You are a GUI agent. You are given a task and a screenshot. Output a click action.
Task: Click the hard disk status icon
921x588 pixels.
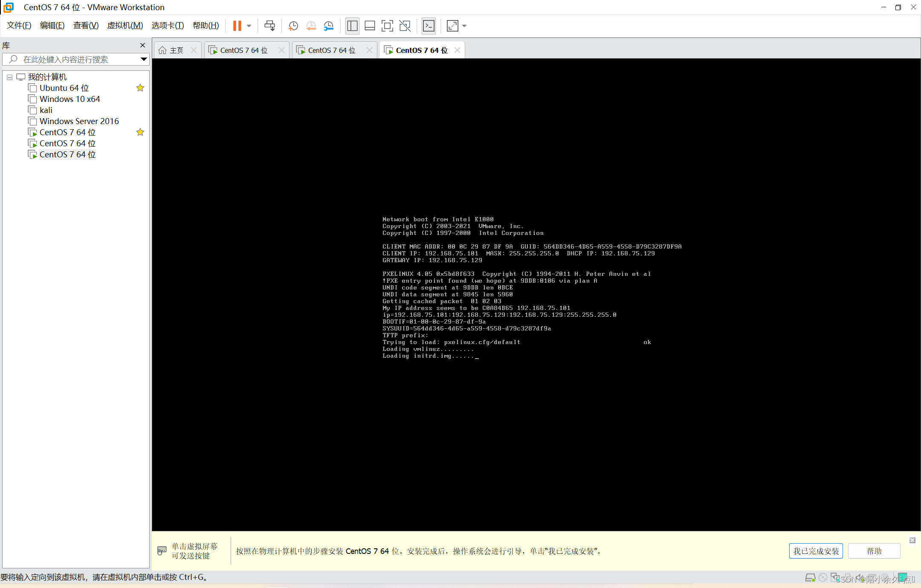(x=811, y=578)
